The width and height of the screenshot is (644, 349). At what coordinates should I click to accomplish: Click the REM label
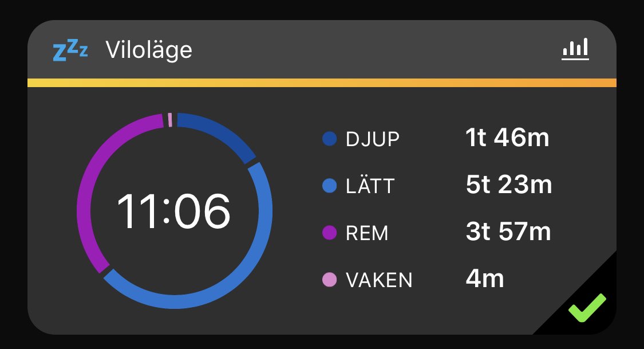367,233
